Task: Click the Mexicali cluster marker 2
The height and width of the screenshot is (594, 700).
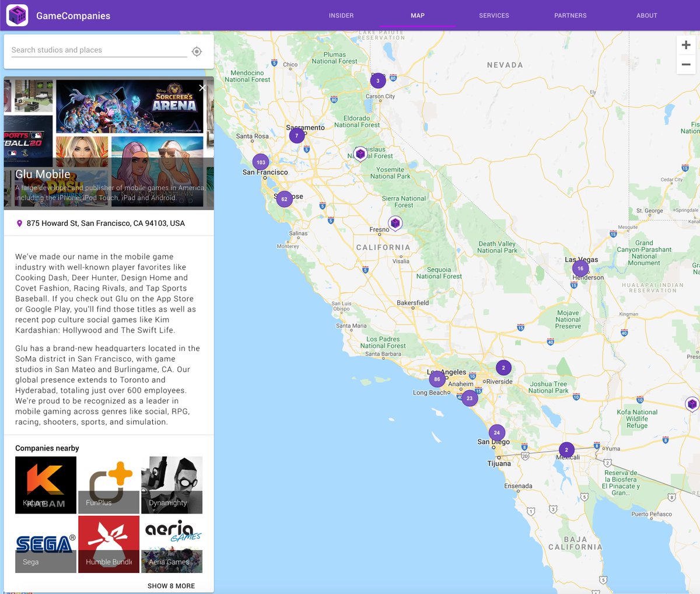Action: click(x=566, y=450)
